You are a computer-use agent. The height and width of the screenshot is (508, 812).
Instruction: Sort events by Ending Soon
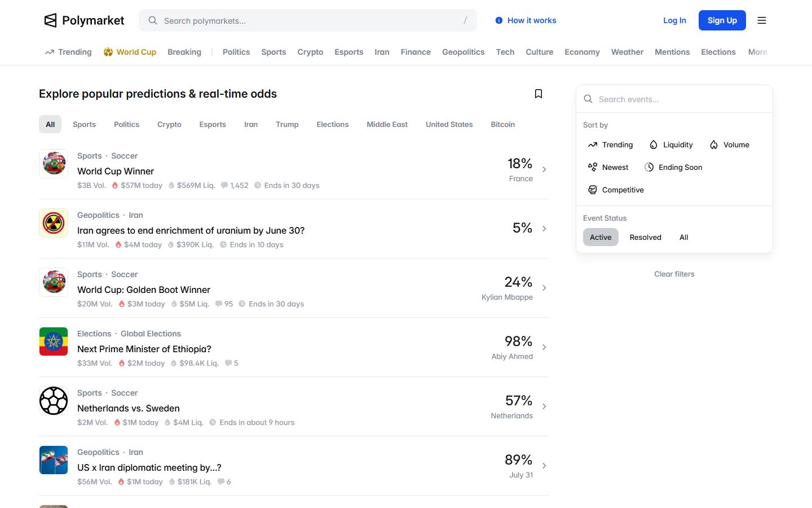[673, 167]
